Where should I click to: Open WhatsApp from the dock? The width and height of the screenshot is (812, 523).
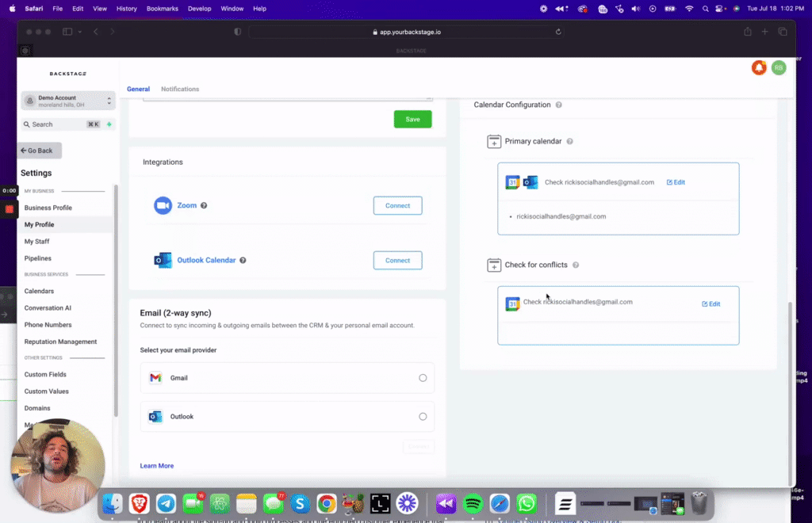click(527, 503)
